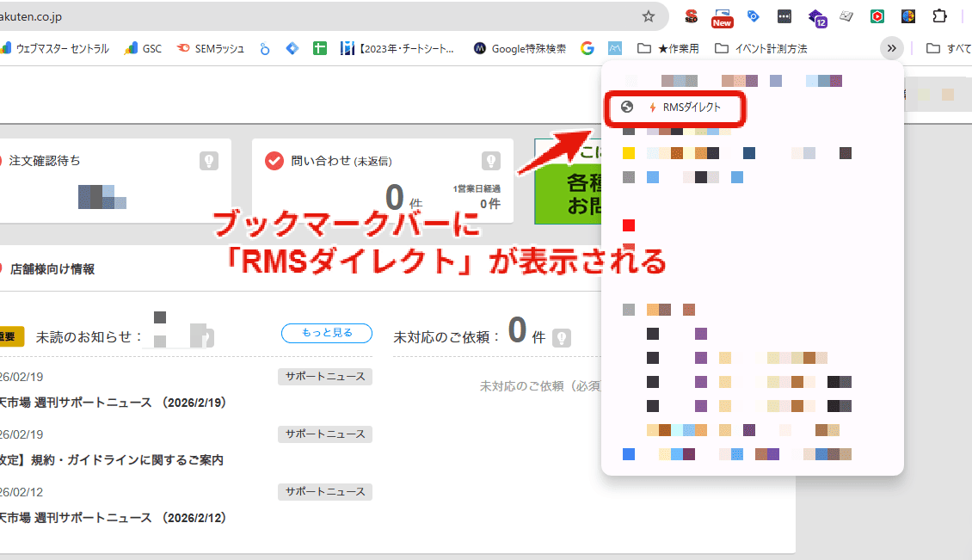
Task: Click the Google特殊検索 bookmark
Action: coord(520,49)
